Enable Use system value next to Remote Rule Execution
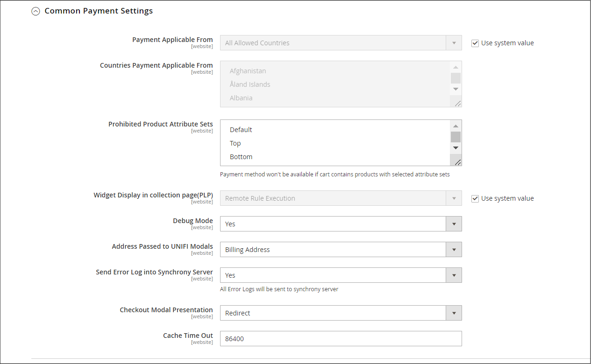The width and height of the screenshot is (591, 364). point(475,198)
